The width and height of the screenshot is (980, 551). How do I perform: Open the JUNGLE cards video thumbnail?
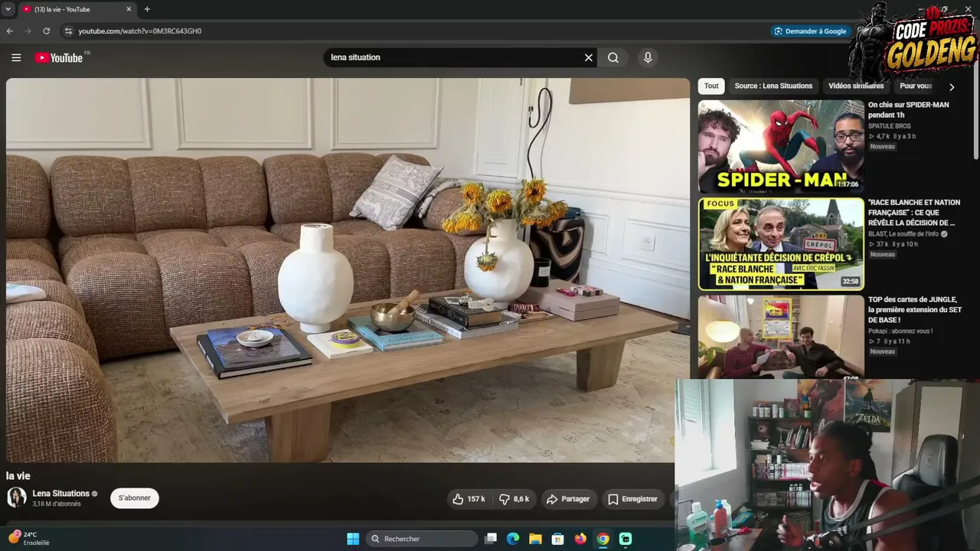pyautogui.click(x=781, y=337)
